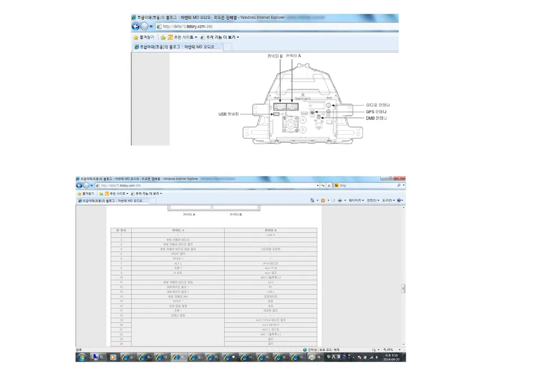The height and width of the screenshot is (392, 541).
Task: Open Windows Media Player from taskbar
Action: click(x=113, y=357)
